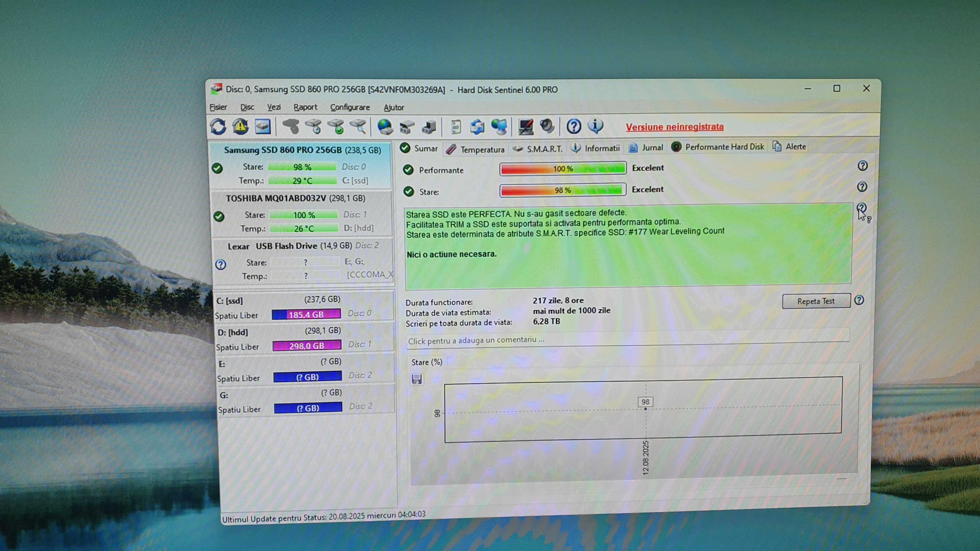This screenshot has height=551, width=980.
Task: Click the report document toolbar icon
Action: (456, 127)
